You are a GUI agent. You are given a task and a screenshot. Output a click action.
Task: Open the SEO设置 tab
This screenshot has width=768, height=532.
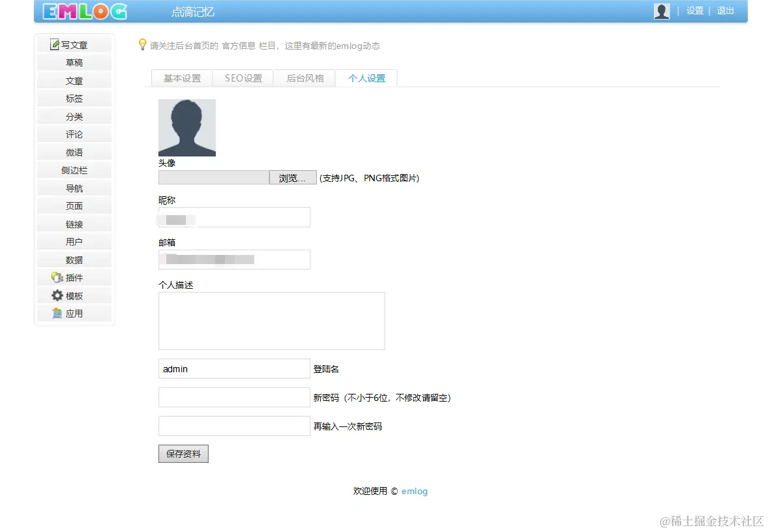[x=242, y=78]
